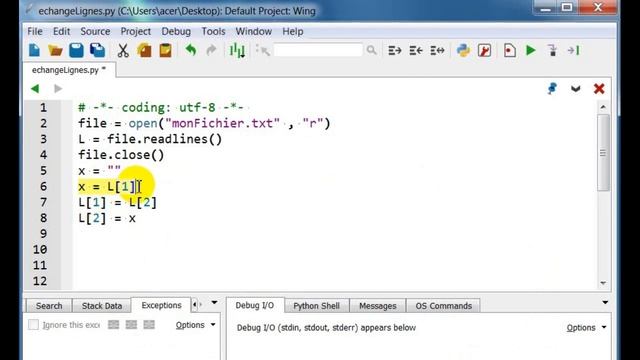
Task: Open the Source menu
Action: [x=95, y=31]
